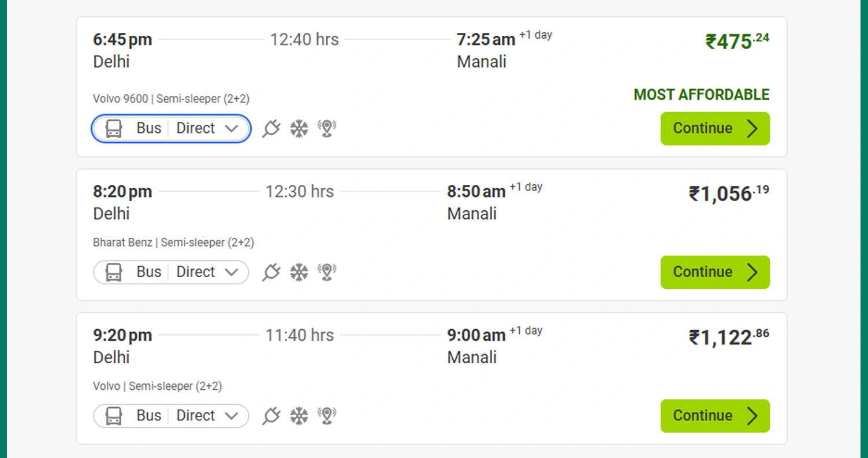Click the MOST AFFORDABLE label
The image size is (868, 458).
point(702,95)
